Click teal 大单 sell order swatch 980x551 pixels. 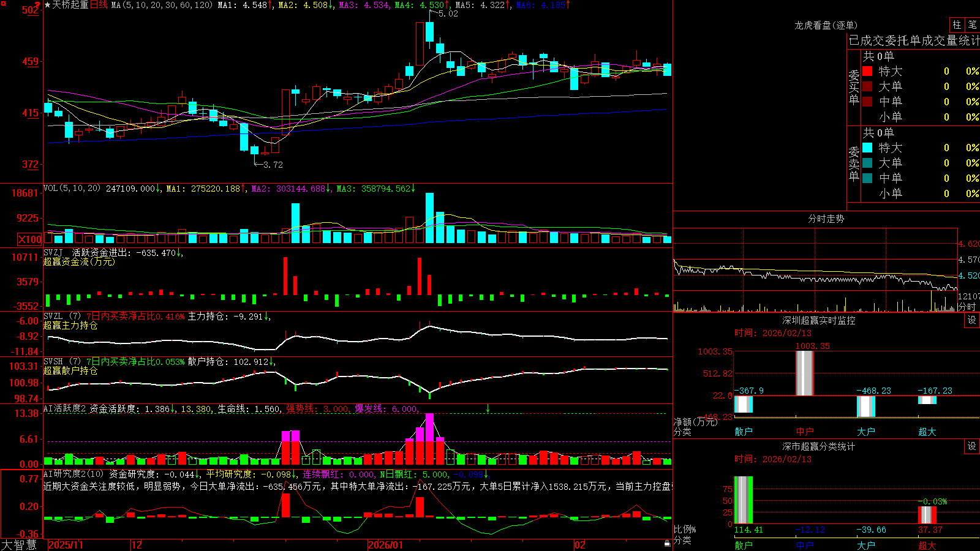point(867,163)
